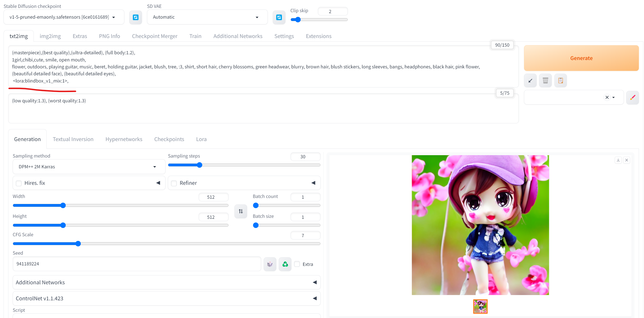Click the reuse seed recycle icon

[285, 264]
